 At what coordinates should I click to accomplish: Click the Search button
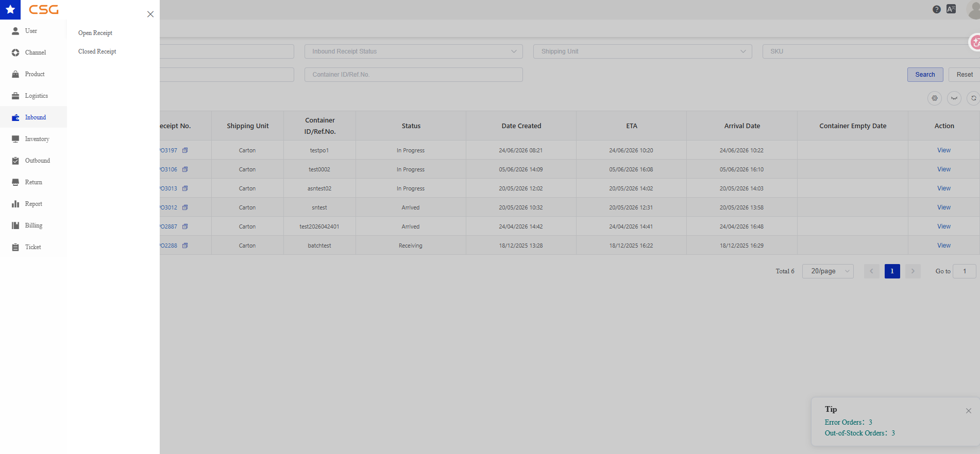tap(925, 75)
